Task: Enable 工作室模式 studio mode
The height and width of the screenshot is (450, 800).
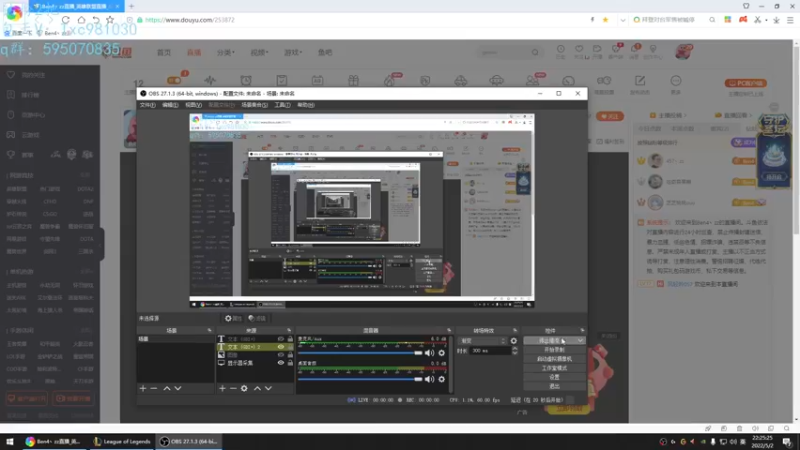Action: [x=554, y=368]
